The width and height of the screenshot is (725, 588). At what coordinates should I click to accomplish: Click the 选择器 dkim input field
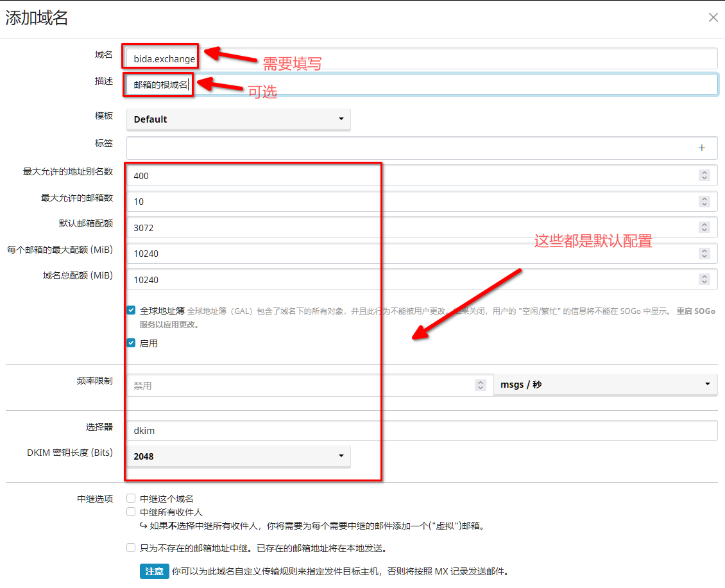click(x=422, y=431)
